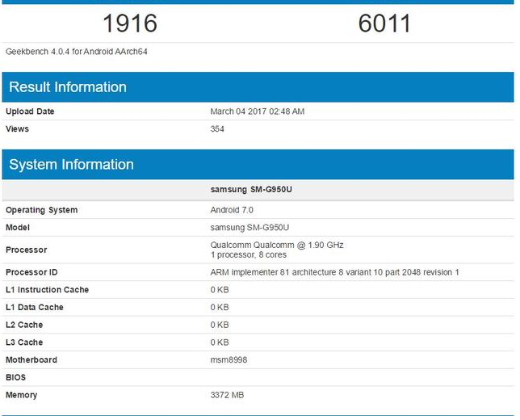Screen dimensions: 520x420
Task: Select the L3 Cache 0 KB value
Action: (220, 342)
